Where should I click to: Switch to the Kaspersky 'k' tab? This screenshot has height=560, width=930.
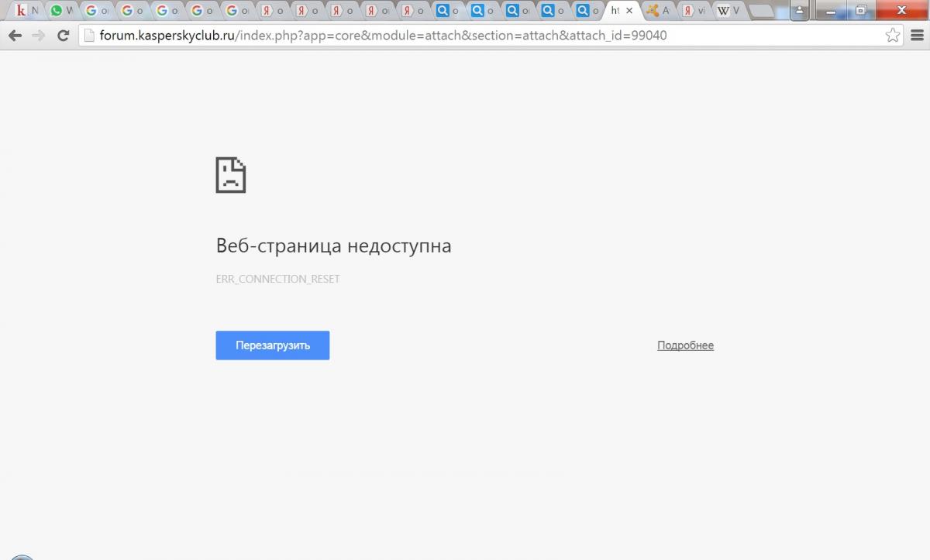(26, 11)
